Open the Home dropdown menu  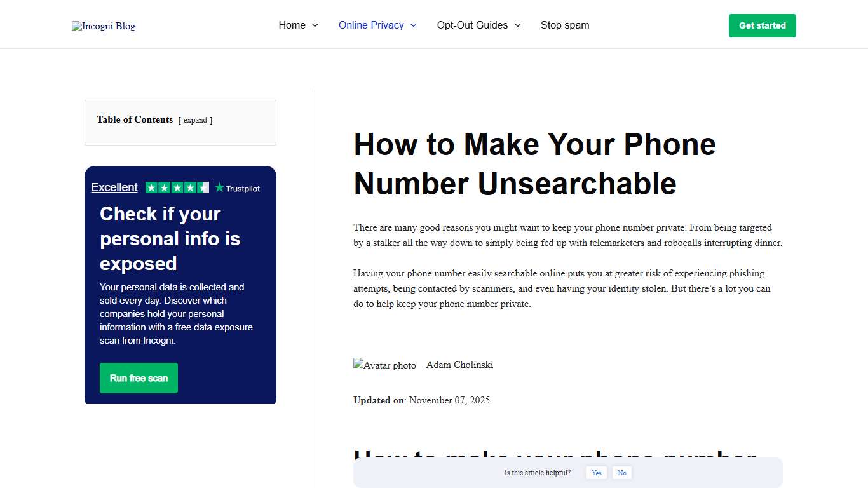point(293,25)
